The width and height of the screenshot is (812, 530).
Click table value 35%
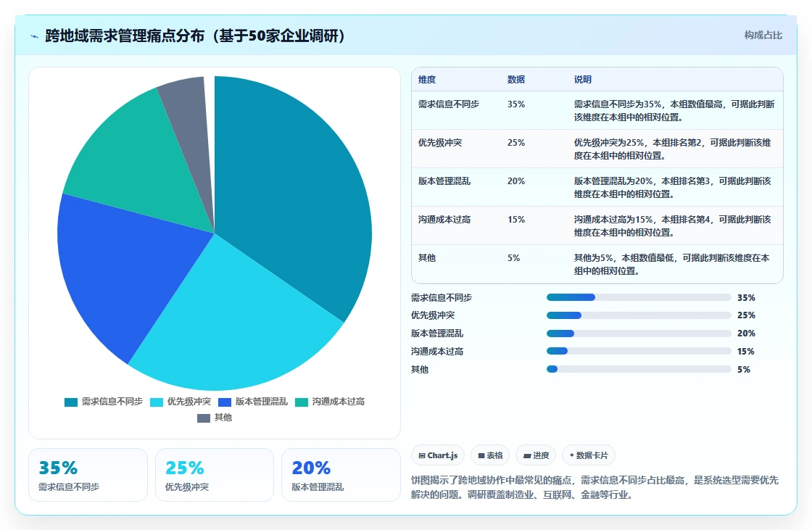(x=516, y=104)
